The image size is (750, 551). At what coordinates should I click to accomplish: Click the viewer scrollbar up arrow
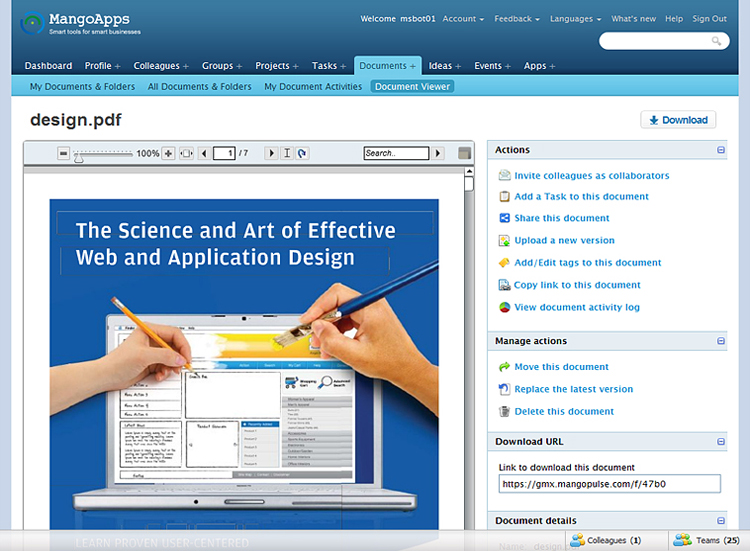pos(469,171)
